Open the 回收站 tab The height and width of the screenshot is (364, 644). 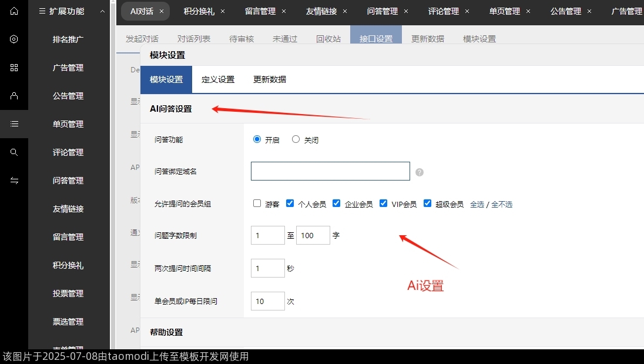pyautogui.click(x=328, y=38)
